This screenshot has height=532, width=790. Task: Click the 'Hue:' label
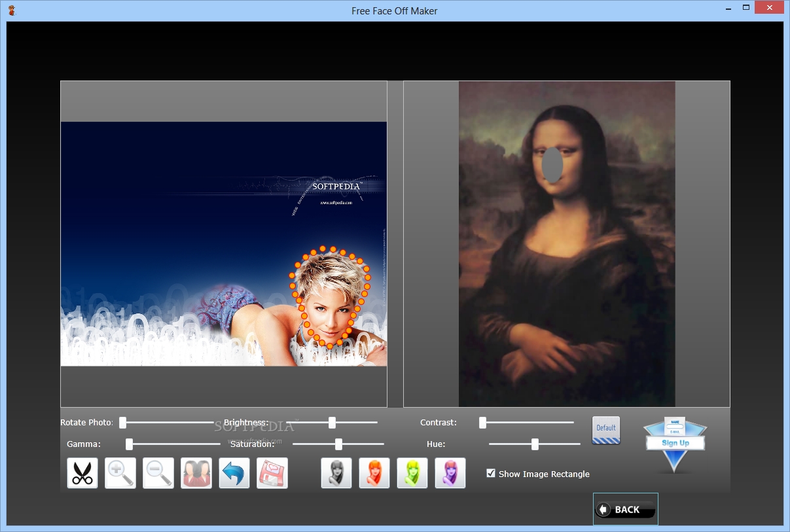[x=436, y=444]
